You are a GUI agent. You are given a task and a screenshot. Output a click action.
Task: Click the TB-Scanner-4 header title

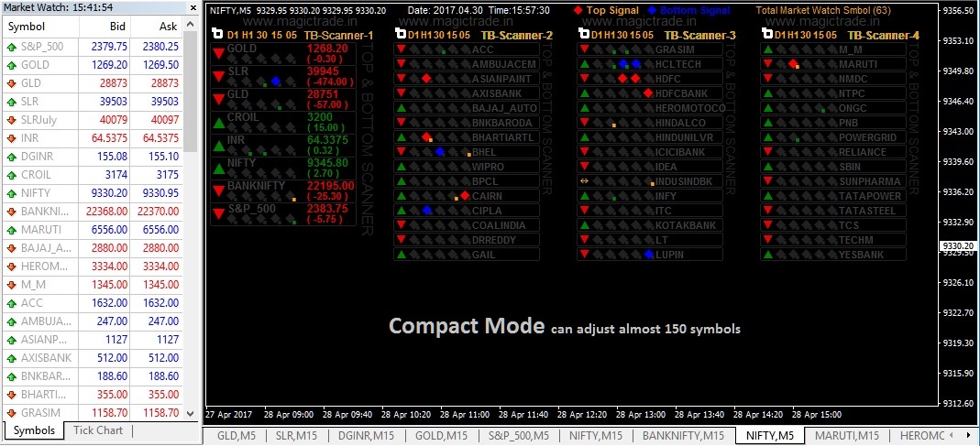884,36
